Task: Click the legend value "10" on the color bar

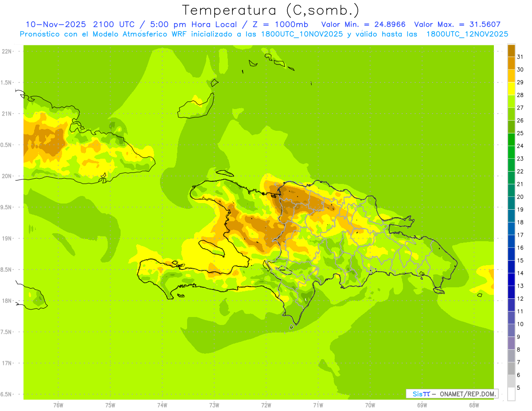Action: click(x=520, y=324)
